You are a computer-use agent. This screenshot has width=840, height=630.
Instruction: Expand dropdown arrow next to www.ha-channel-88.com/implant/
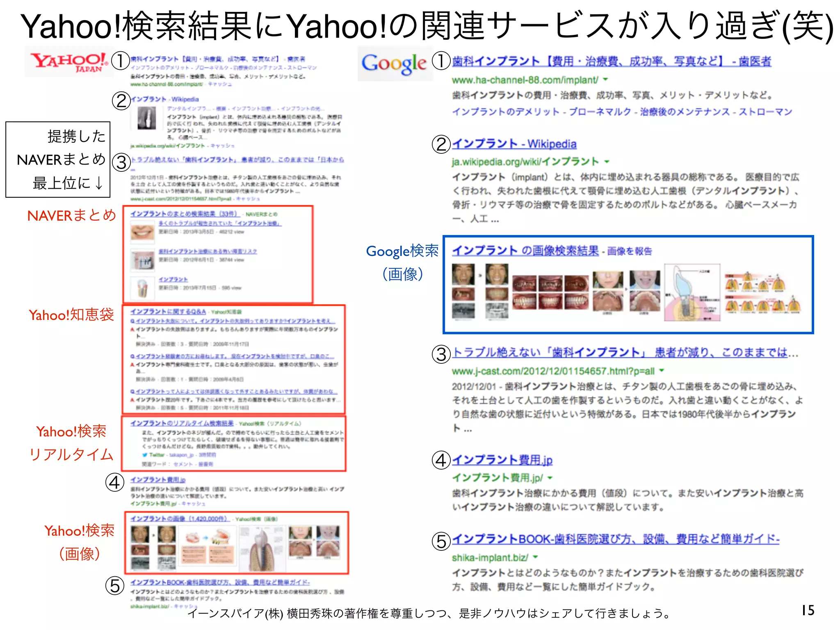(605, 80)
